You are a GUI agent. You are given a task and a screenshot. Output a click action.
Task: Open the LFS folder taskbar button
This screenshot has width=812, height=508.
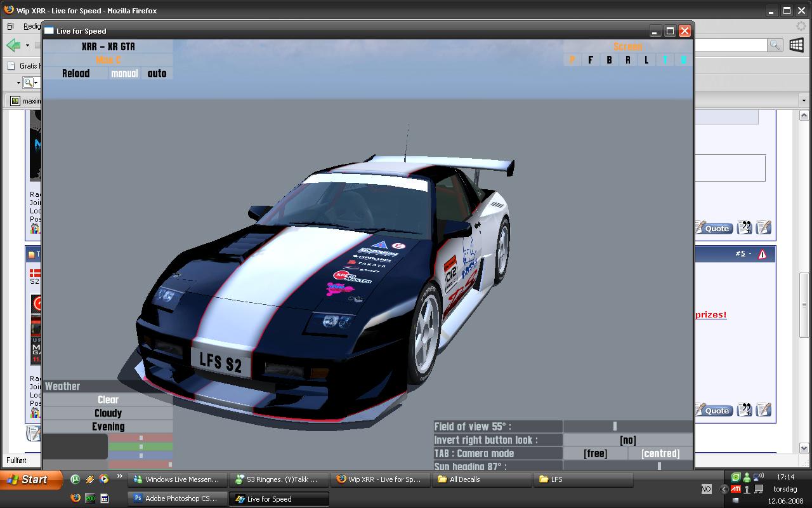pos(582,479)
